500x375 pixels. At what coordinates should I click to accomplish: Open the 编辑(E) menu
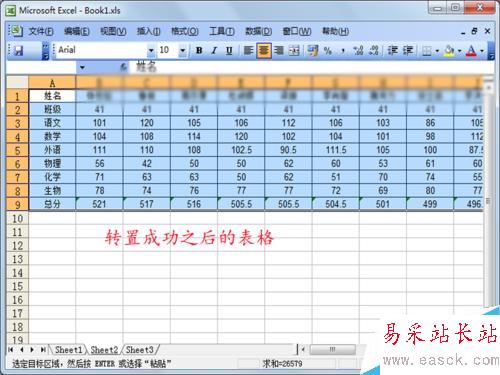[x=77, y=31]
